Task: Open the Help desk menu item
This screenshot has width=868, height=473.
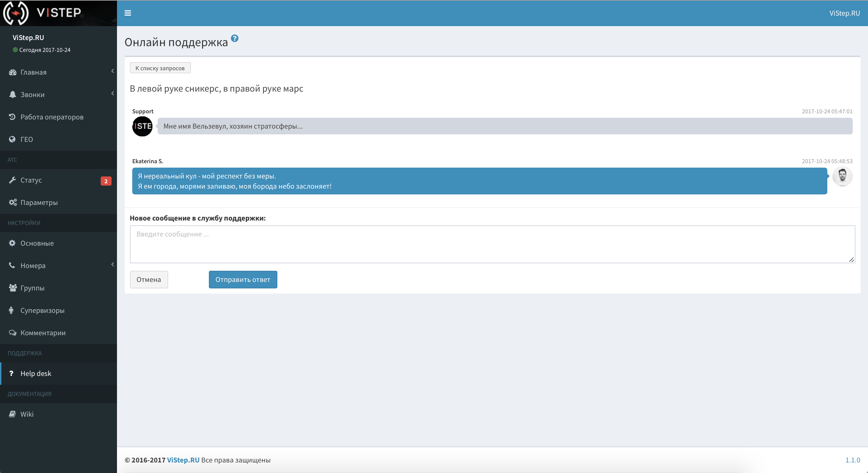Action: coord(36,373)
